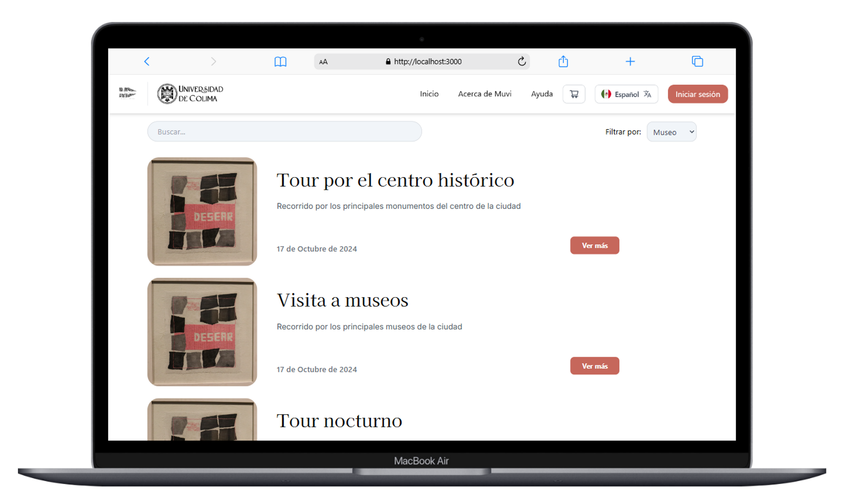Open thumbnail of Tour por el centro histórico
Screen dimensions: 862x504
pyautogui.click(x=202, y=211)
